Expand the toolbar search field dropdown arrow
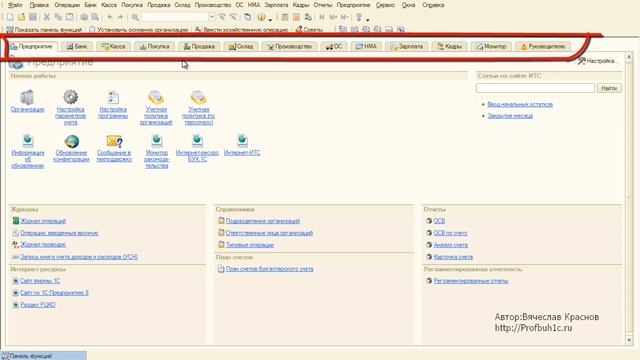Screen dimensions: 640x360 pyautogui.click(x=212, y=17)
